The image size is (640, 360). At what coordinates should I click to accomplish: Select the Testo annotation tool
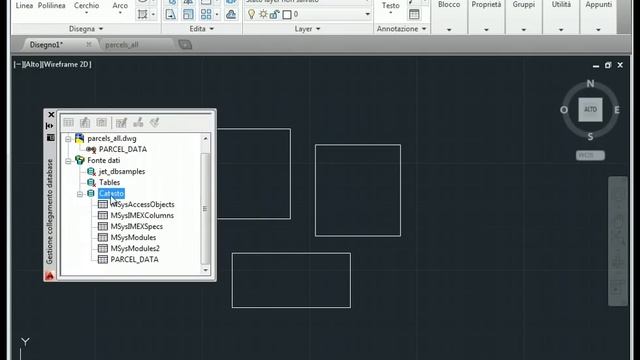pos(391,6)
